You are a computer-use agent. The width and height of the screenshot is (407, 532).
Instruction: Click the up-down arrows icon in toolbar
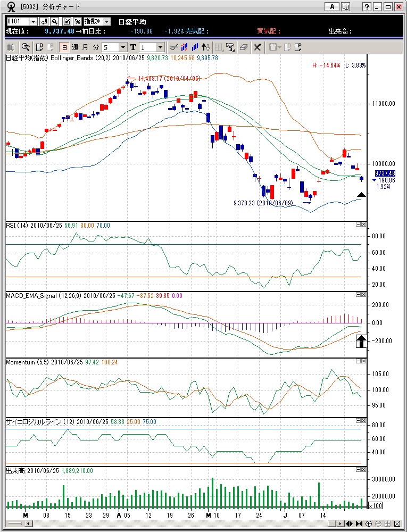(206, 47)
